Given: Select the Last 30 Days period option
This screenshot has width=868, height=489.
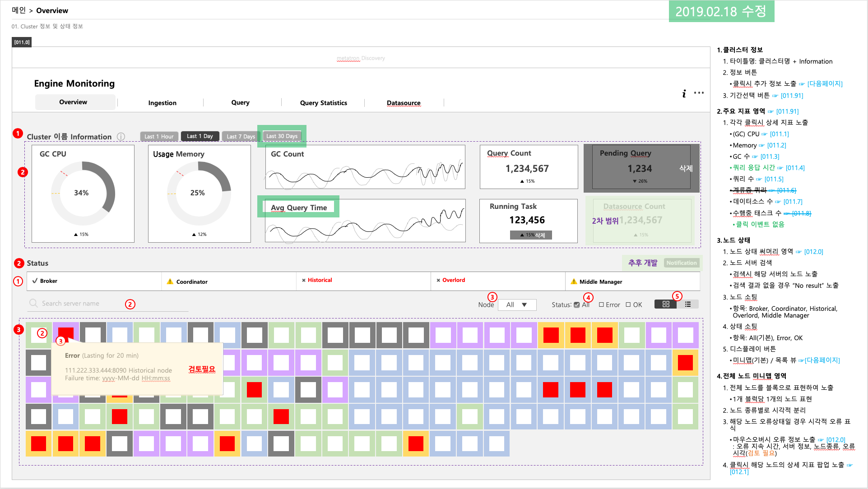Looking at the screenshot, I should (x=282, y=136).
